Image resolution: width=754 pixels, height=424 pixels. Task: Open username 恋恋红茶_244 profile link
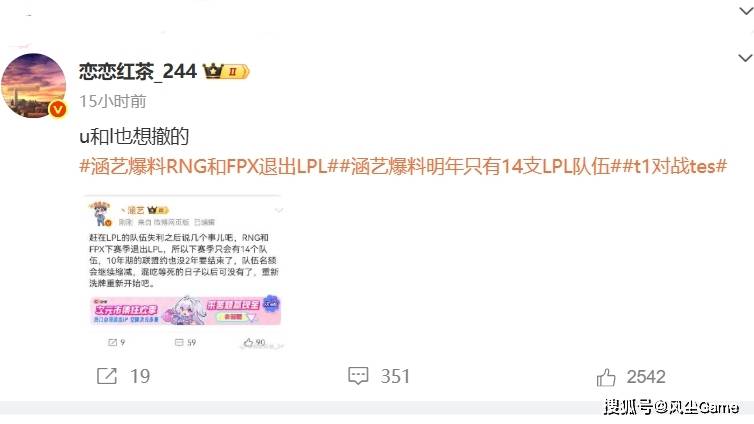tap(138, 71)
